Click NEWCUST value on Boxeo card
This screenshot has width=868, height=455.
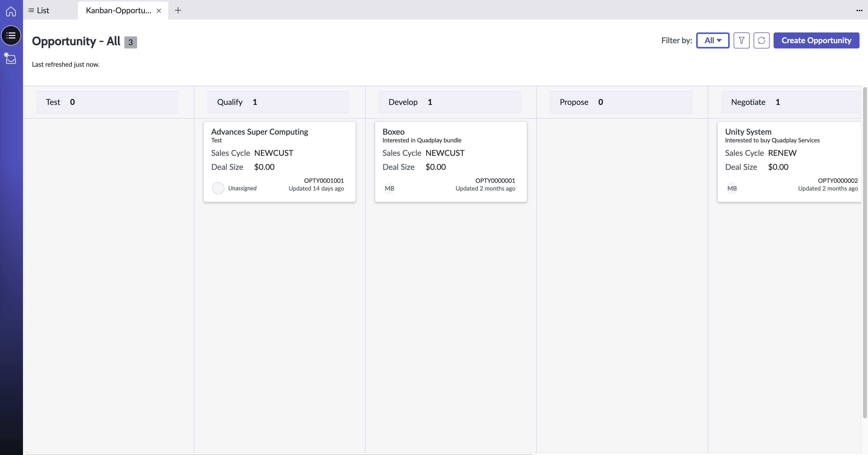tap(445, 153)
